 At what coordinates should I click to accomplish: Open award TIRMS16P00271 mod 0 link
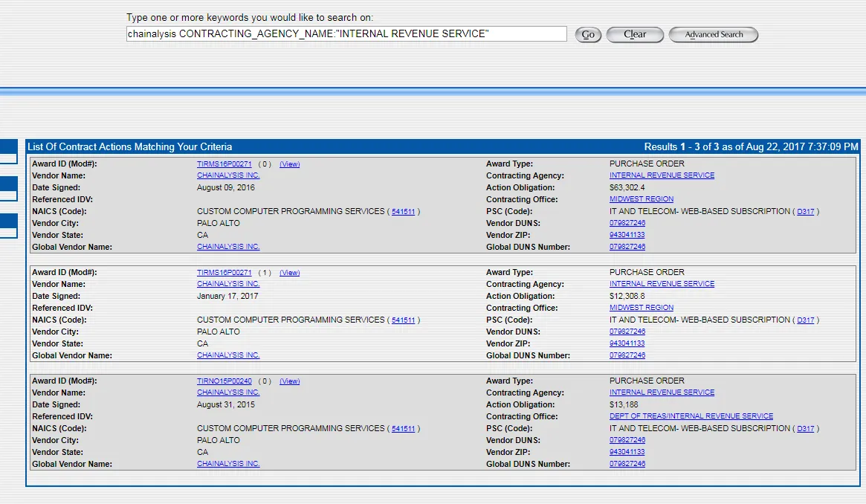(224, 164)
